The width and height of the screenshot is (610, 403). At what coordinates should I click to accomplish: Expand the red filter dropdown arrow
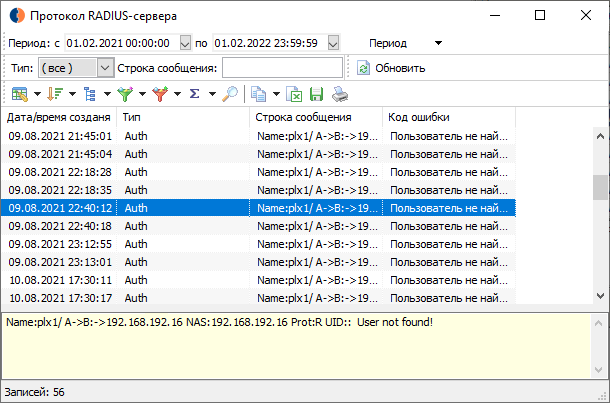click(177, 94)
